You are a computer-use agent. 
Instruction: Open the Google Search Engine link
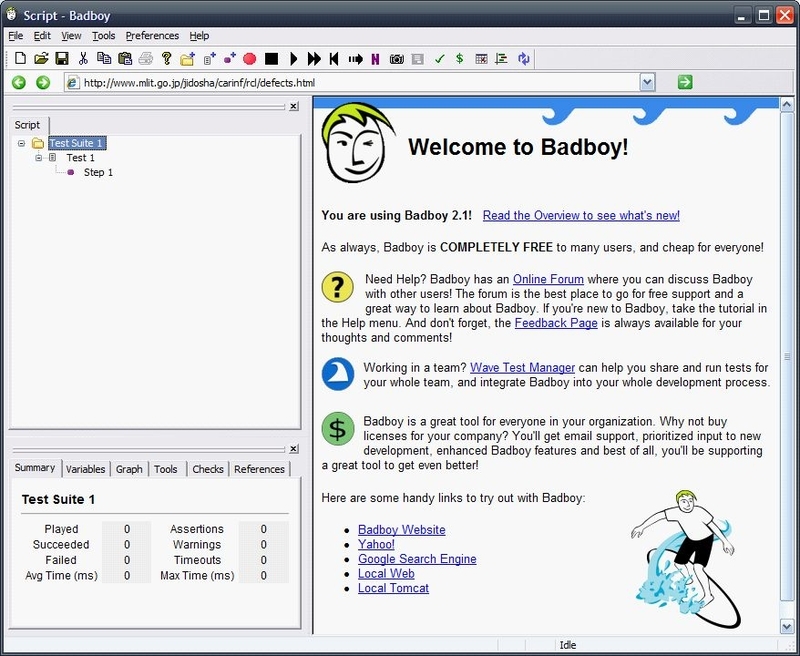pyautogui.click(x=417, y=559)
